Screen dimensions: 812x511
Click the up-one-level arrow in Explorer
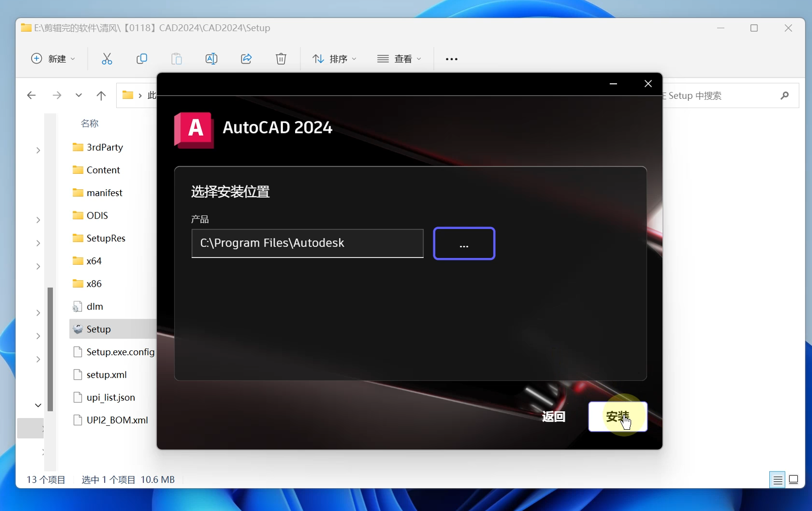101,95
